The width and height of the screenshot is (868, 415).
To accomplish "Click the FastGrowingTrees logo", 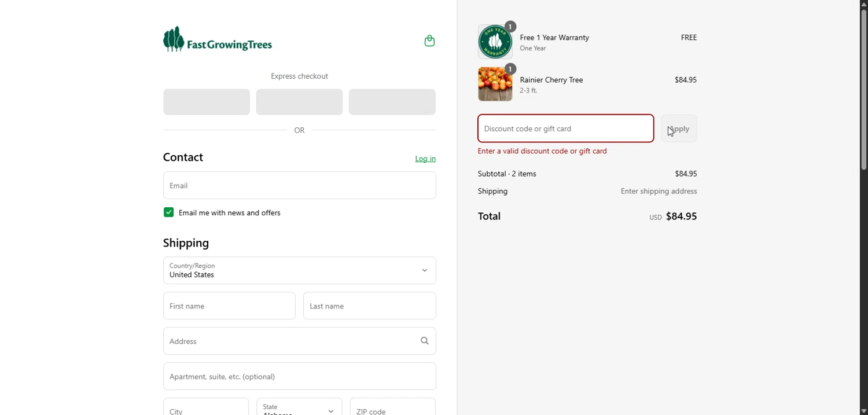I will click(218, 39).
